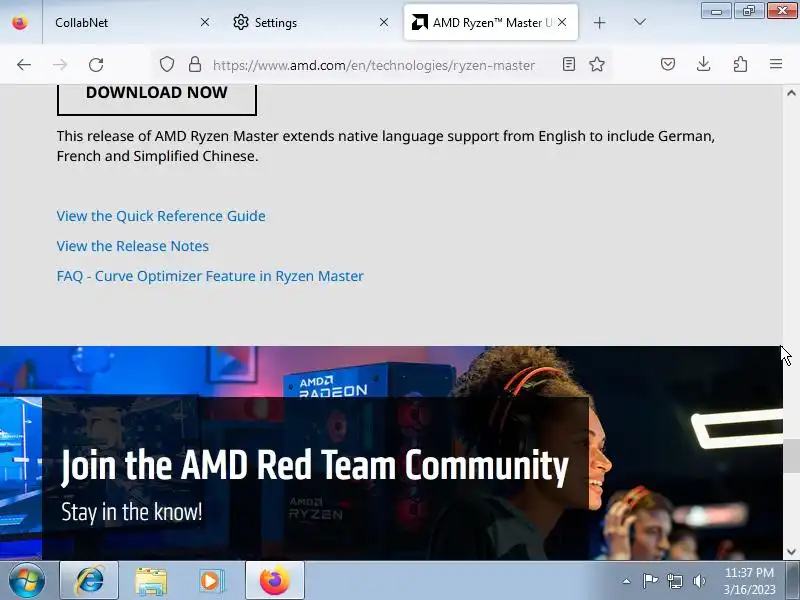Save page to Pocket
Screen dimensions: 800x600
668,64
